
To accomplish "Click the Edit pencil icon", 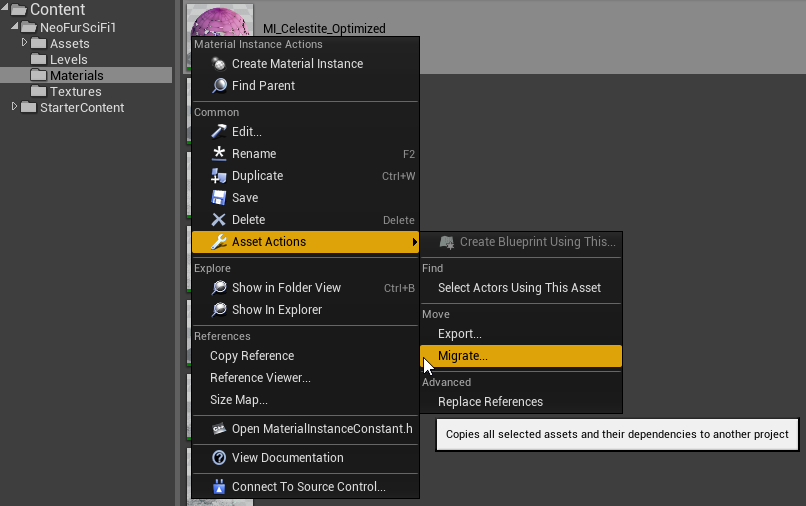I will click(x=219, y=132).
